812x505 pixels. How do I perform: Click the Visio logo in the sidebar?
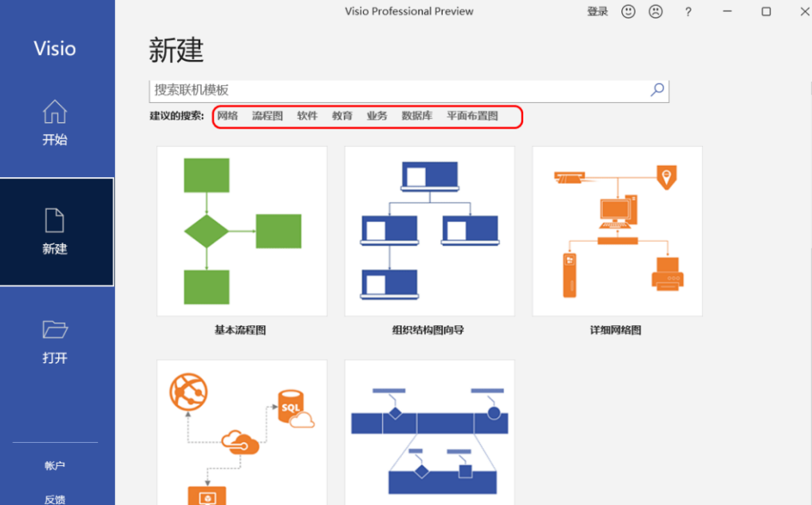tap(56, 48)
